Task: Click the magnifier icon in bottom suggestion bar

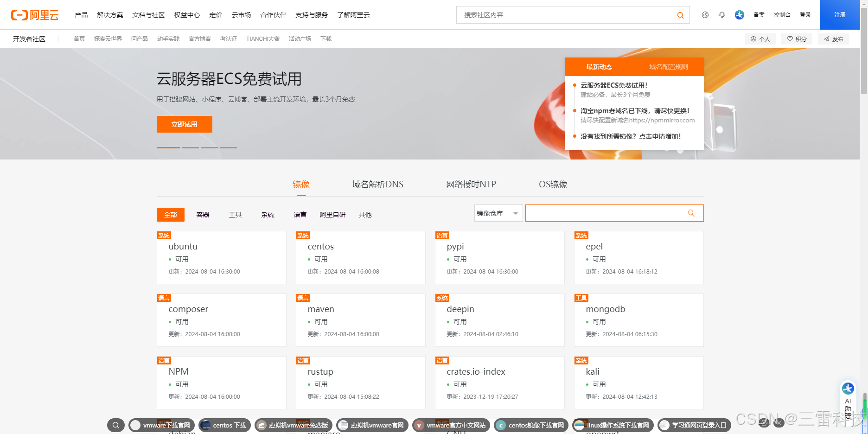Action: (116, 425)
